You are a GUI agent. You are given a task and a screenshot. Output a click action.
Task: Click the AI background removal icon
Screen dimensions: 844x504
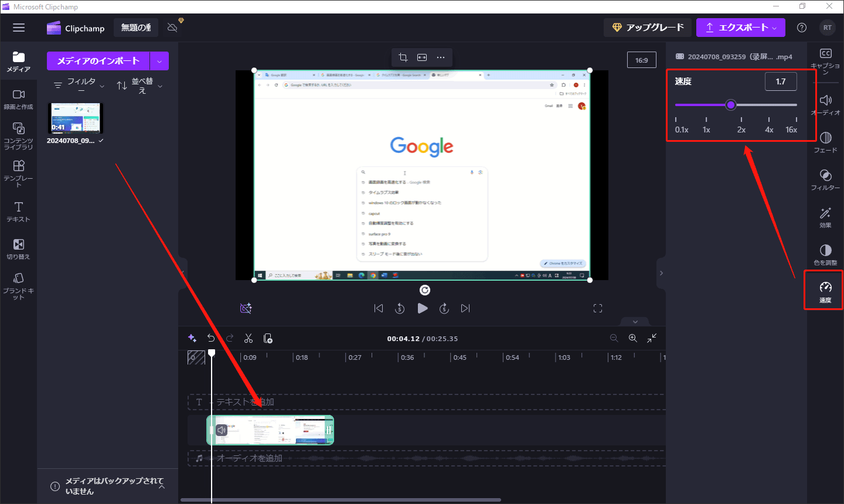click(x=246, y=308)
